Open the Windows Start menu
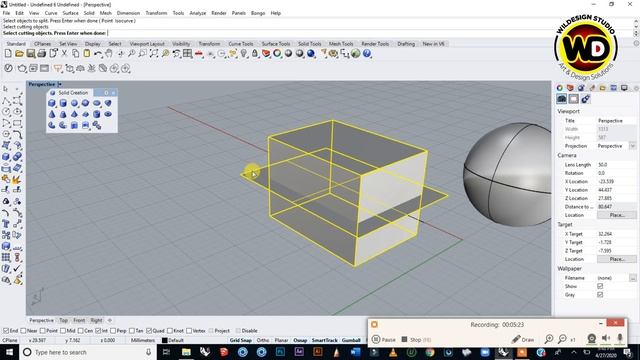 click(x=9, y=352)
